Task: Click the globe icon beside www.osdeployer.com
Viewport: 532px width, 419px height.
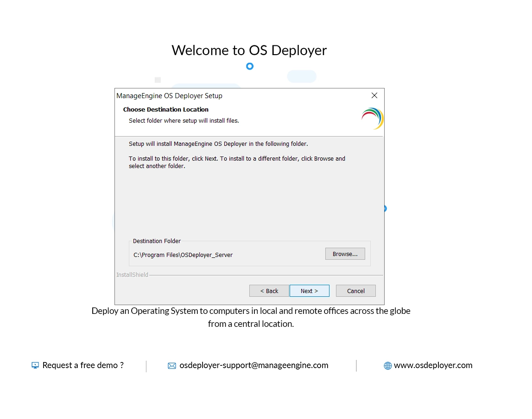Action: click(x=387, y=365)
